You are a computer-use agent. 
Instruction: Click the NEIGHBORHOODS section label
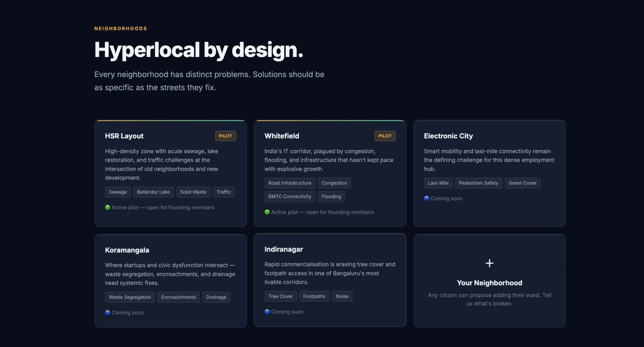tap(121, 28)
